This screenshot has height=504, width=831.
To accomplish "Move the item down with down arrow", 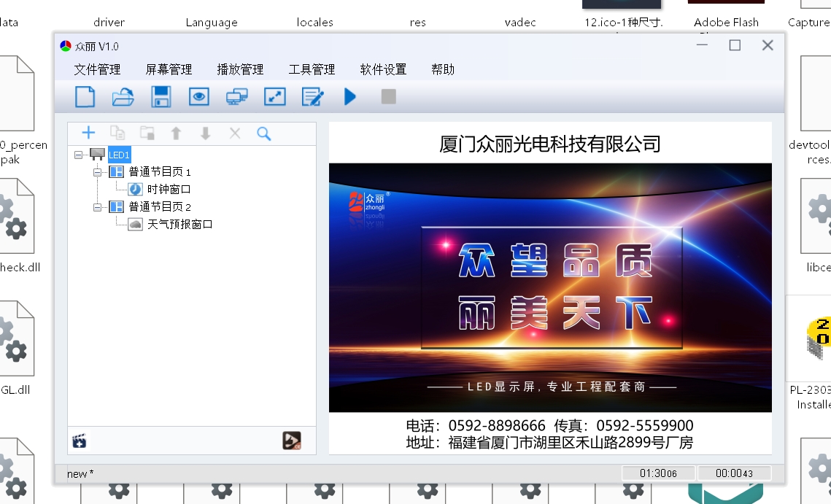I will [206, 133].
